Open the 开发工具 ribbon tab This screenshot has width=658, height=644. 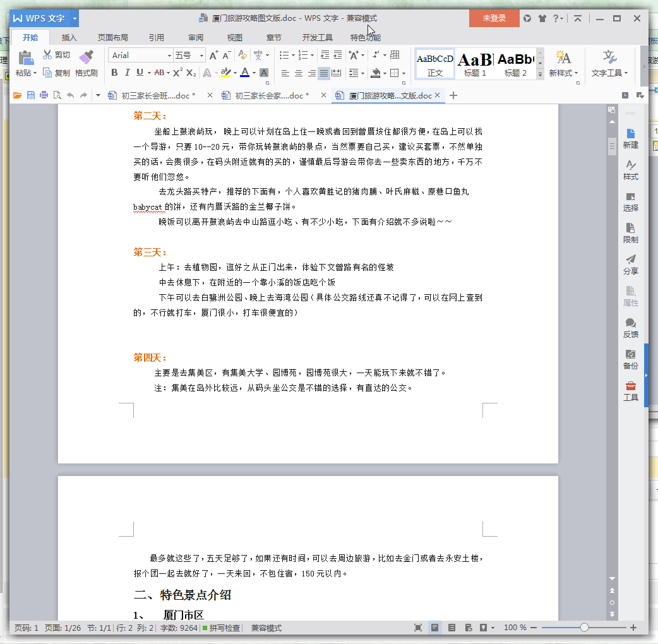click(x=317, y=38)
